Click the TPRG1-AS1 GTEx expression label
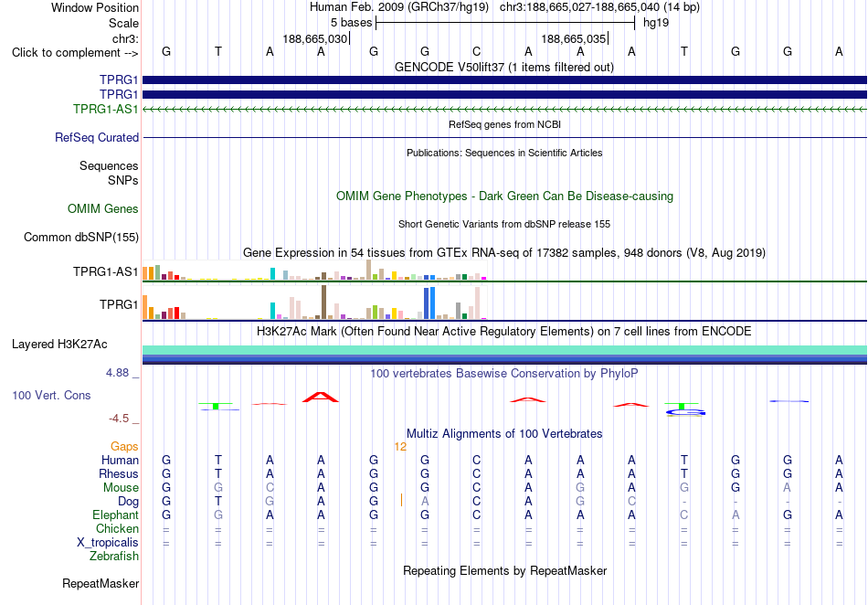Viewport: 868px width, 605px height. click(x=106, y=271)
